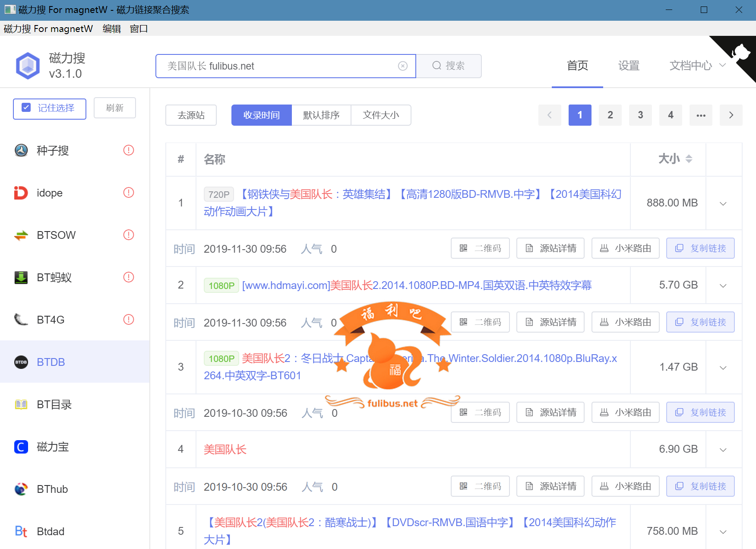Viewport: 756px width, 549px height.
Task: Click the 搜索 search button
Action: pyautogui.click(x=449, y=66)
